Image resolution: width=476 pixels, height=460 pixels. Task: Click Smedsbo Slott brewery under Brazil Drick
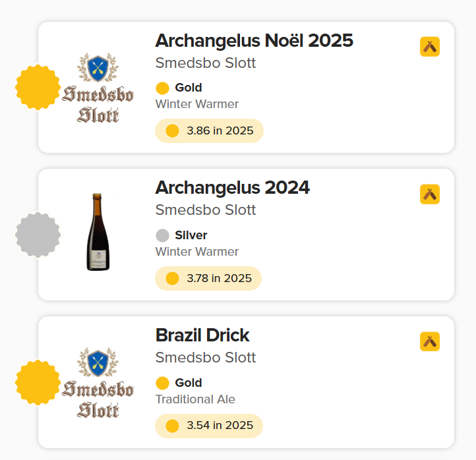click(206, 358)
